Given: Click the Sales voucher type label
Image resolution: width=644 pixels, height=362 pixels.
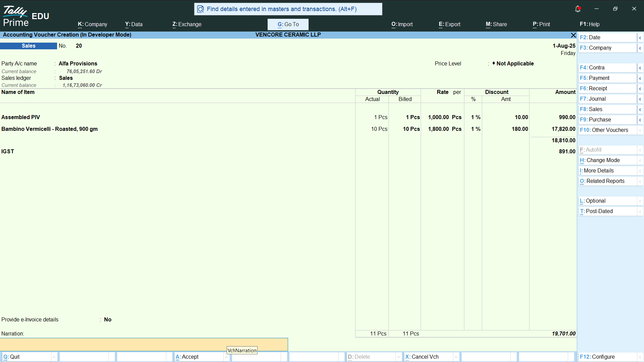Looking at the screenshot, I should point(29,46).
